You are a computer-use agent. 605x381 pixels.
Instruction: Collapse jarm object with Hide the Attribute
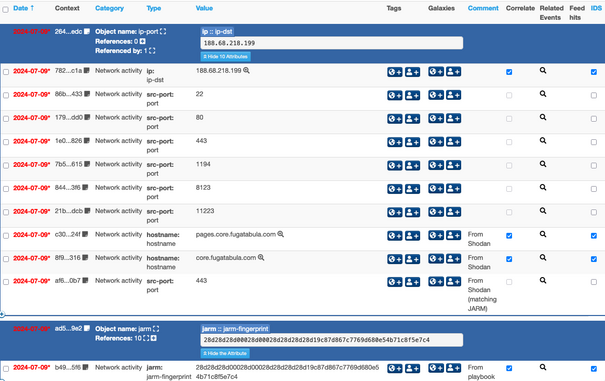(225, 353)
